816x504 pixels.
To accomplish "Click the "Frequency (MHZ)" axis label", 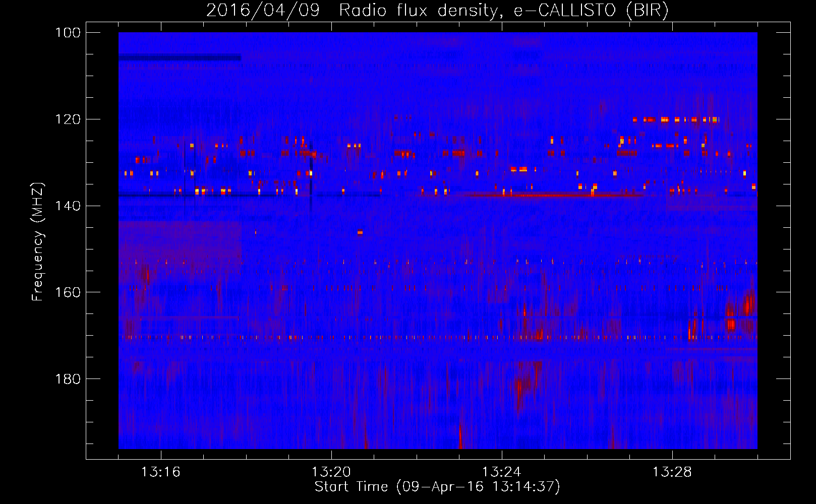I will (38, 242).
